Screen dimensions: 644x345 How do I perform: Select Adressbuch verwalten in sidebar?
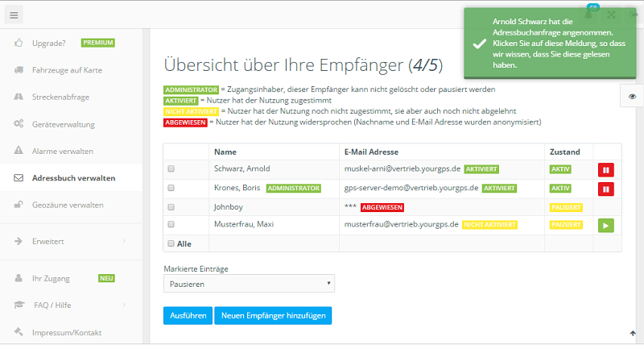74,178
